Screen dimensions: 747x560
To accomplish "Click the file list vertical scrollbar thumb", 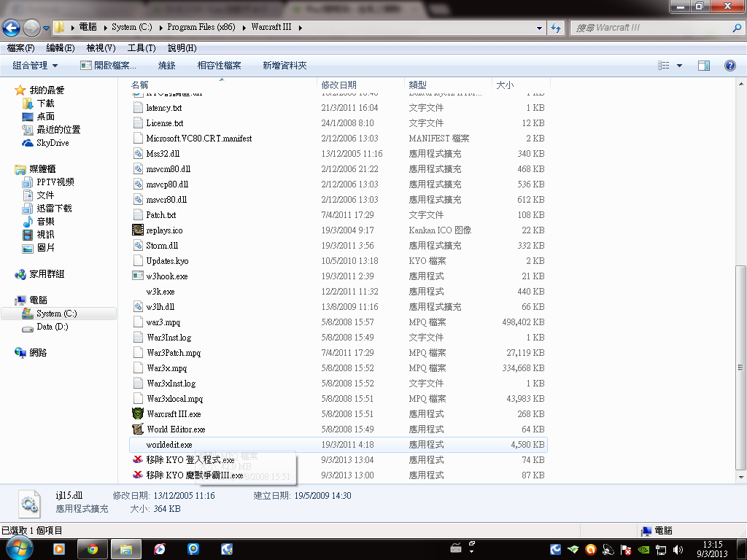I will [x=740, y=367].
